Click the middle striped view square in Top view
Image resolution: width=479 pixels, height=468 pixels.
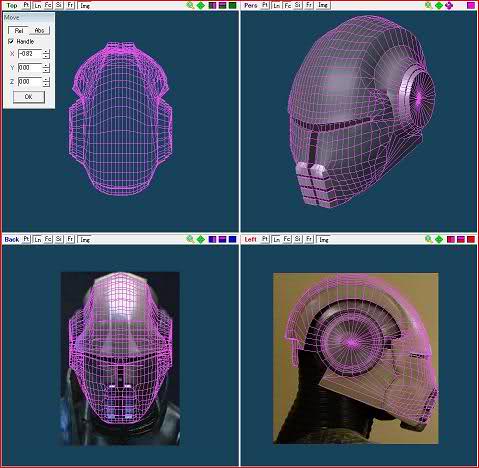[x=222, y=6]
